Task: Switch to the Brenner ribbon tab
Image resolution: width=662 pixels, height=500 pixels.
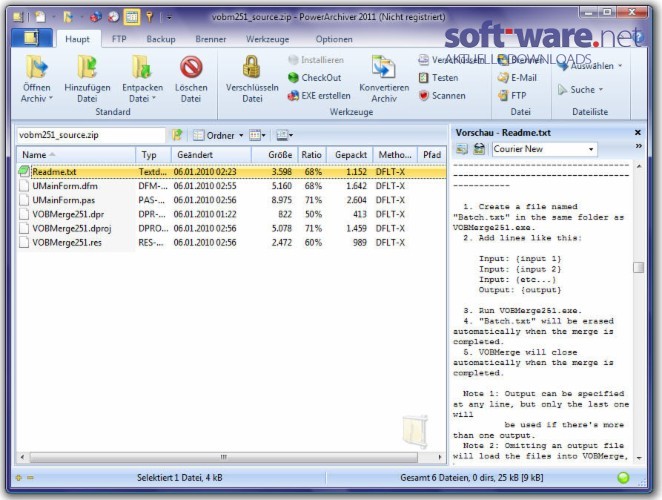Action: (x=211, y=39)
